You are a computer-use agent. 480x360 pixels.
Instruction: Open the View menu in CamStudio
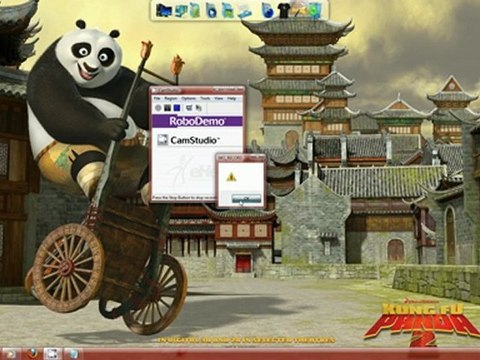point(218,99)
